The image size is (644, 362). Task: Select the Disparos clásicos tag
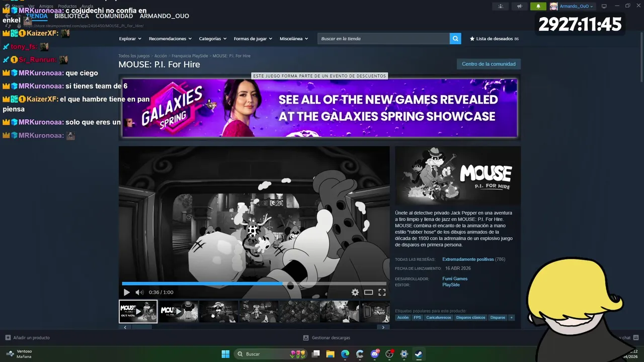(470, 318)
